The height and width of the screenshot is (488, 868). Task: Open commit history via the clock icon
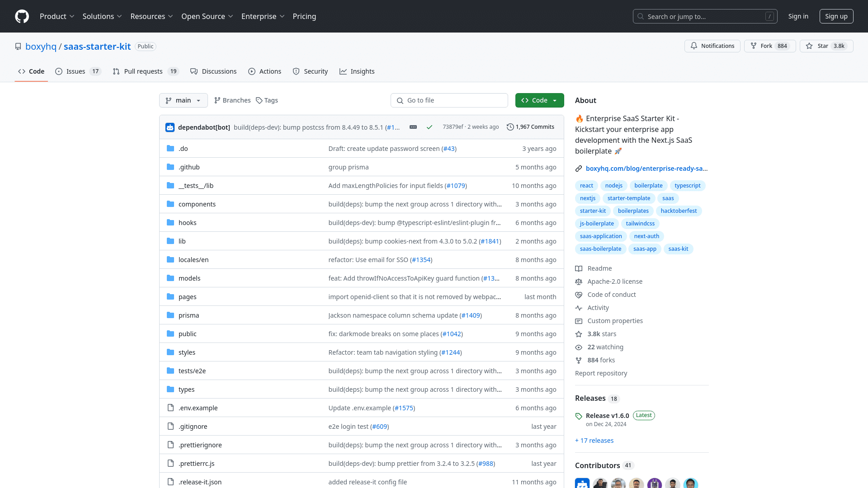point(510,127)
